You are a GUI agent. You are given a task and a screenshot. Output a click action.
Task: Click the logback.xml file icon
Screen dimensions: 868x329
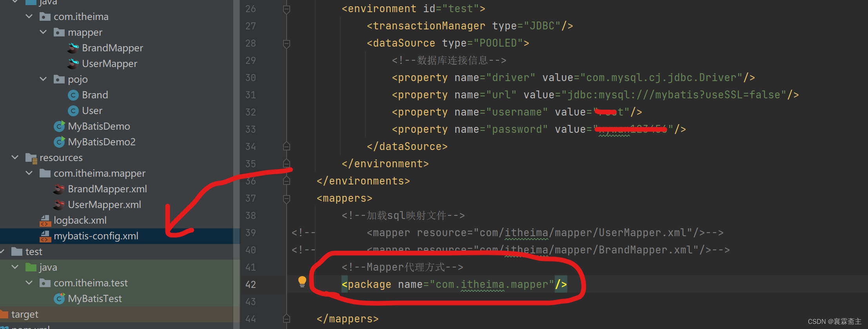click(45, 221)
